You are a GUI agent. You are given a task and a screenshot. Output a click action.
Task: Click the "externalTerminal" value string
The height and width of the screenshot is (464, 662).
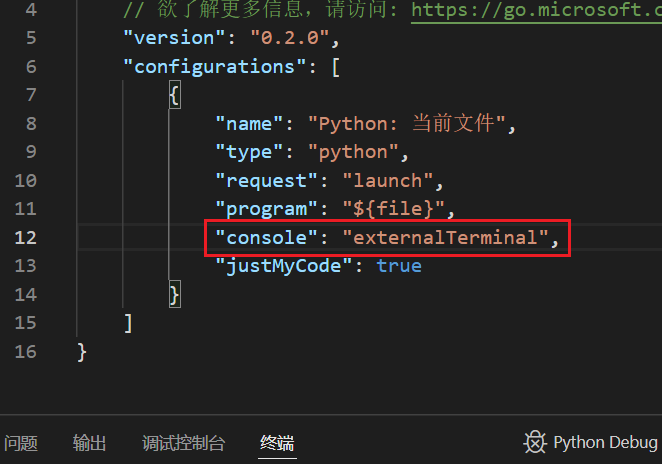coord(446,238)
